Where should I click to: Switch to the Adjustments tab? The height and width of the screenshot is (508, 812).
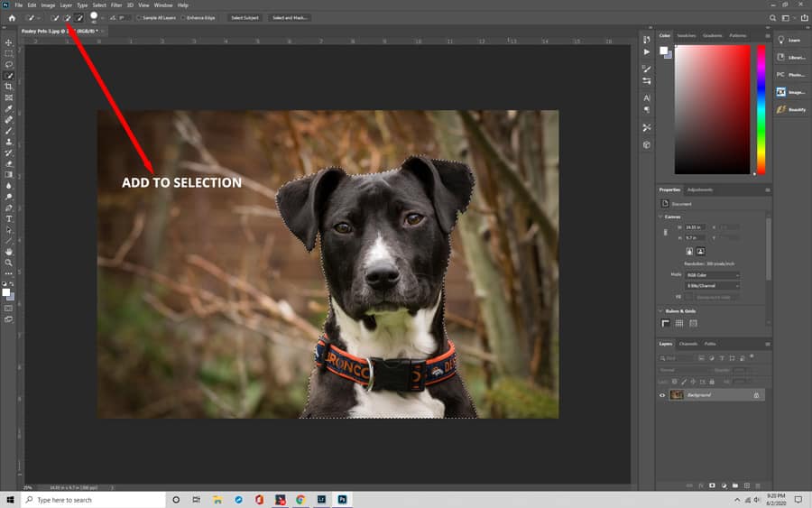click(x=699, y=190)
